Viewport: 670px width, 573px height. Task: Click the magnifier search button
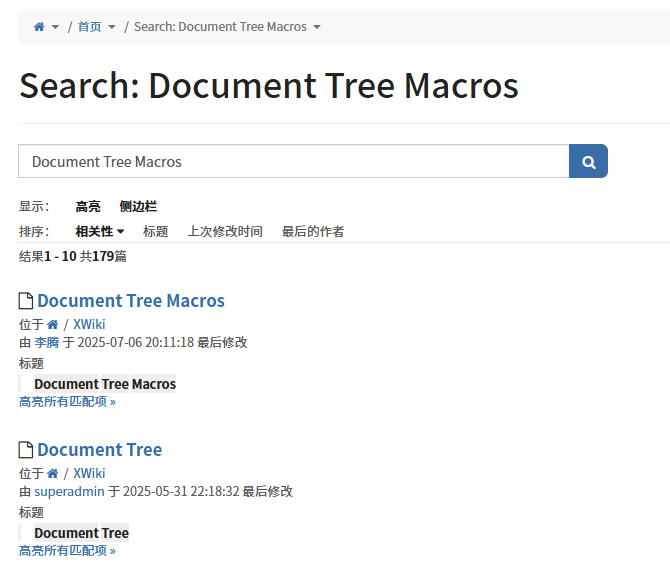coord(588,161)
